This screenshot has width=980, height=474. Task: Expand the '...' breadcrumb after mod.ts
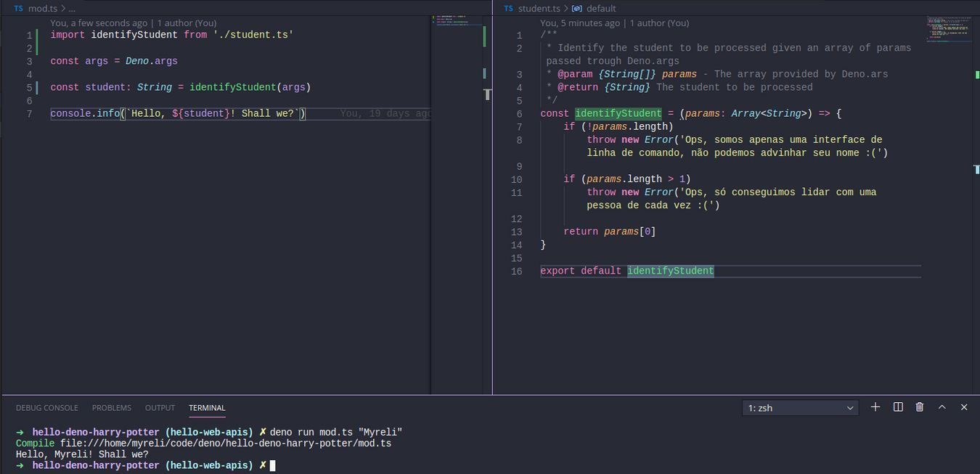click(72, 9)
